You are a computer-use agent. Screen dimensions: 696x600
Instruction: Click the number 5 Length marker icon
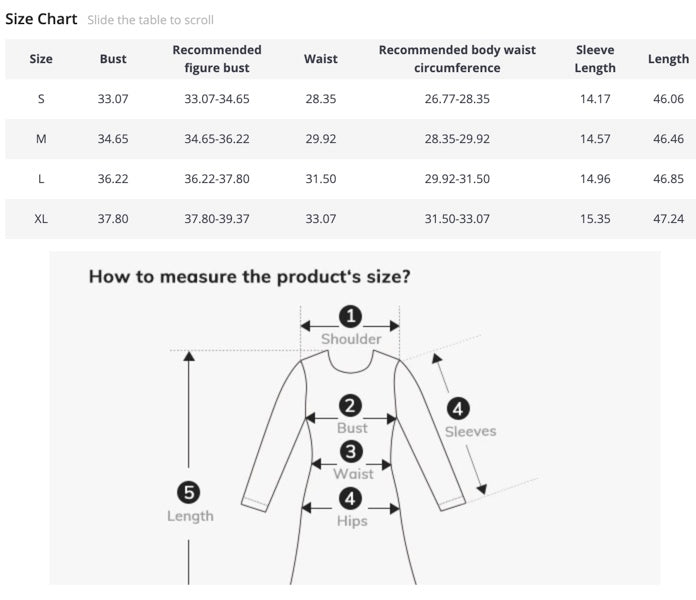(x=188, y=491)
